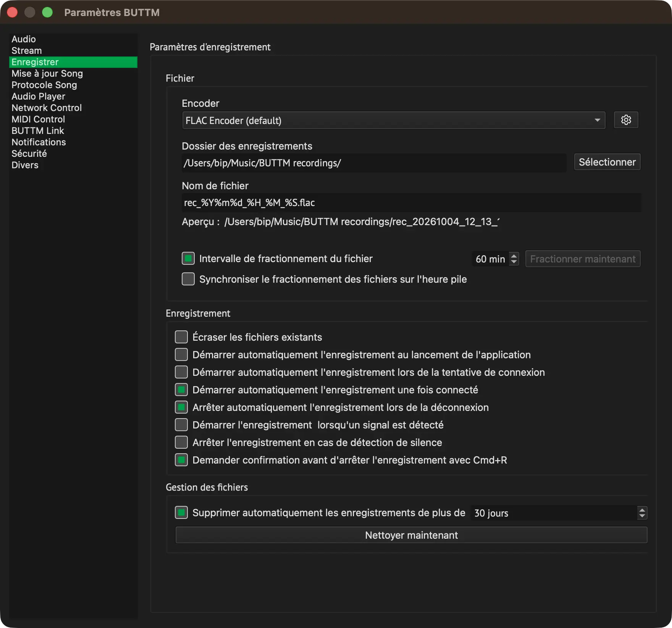Open the FLAC Encoder dropdown

[394, 120]
